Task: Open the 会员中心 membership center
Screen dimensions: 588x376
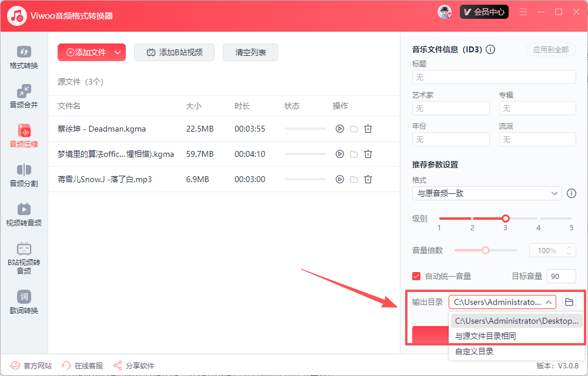Action: click(484, 12)
